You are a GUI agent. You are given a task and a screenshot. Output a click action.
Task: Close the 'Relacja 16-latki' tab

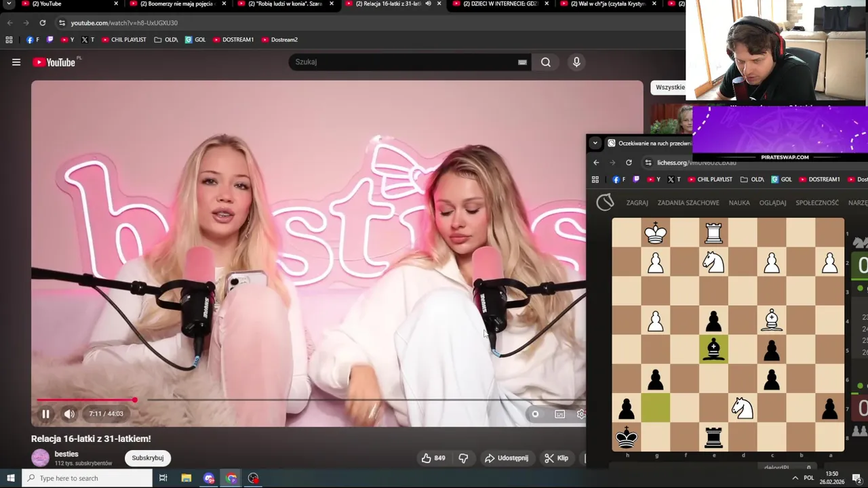439,4
